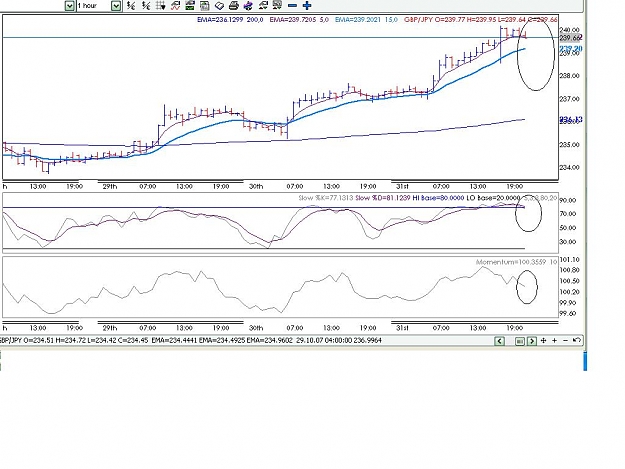Click the status bar GBP/JPY O=234.51 readout
Screen dimensions: 625x469
click(x=74, y=341)
